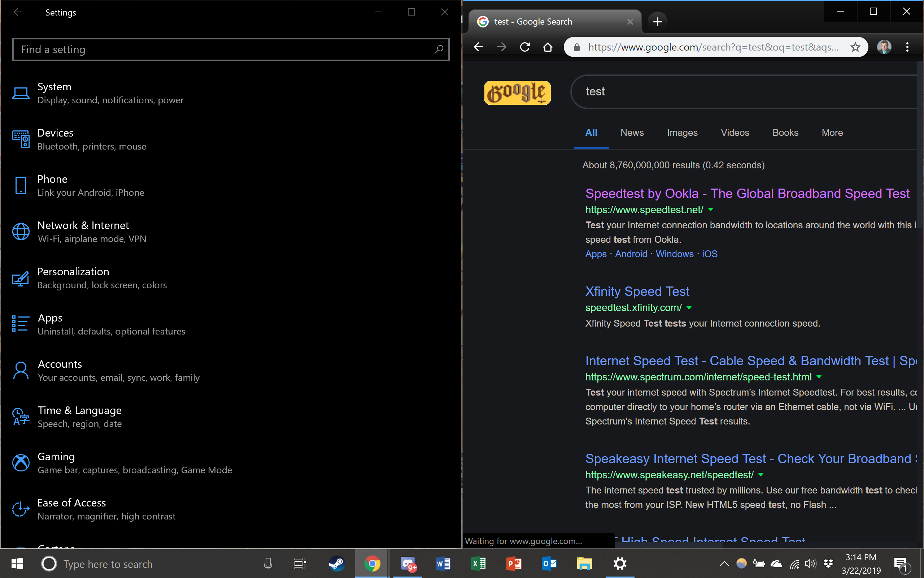The height and width of the screenshot is (578, 924).
Task: Open a new Chrome tab
Action: (658, 21)
